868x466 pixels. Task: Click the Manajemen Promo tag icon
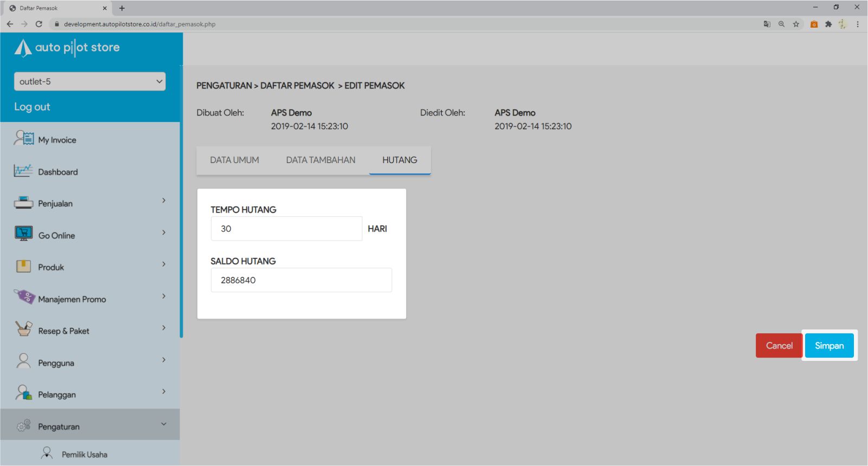click(x=24, y=297)
